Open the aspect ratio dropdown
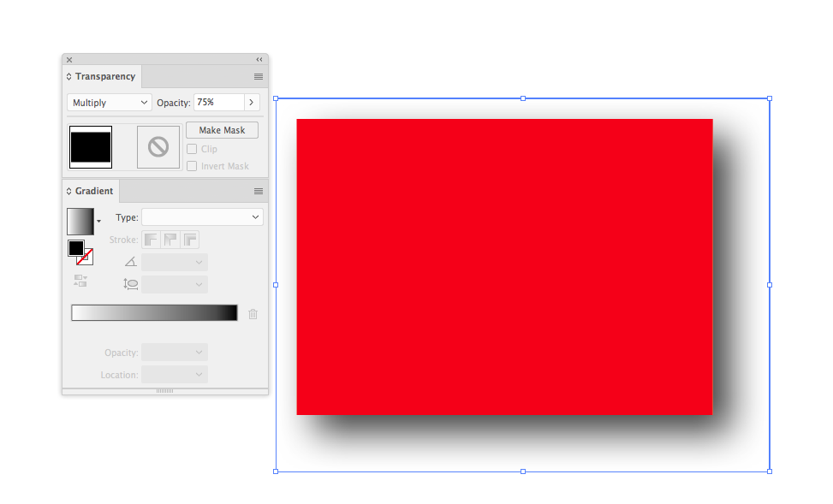Screen dimensions: 833x504 [x=175, y=285]
